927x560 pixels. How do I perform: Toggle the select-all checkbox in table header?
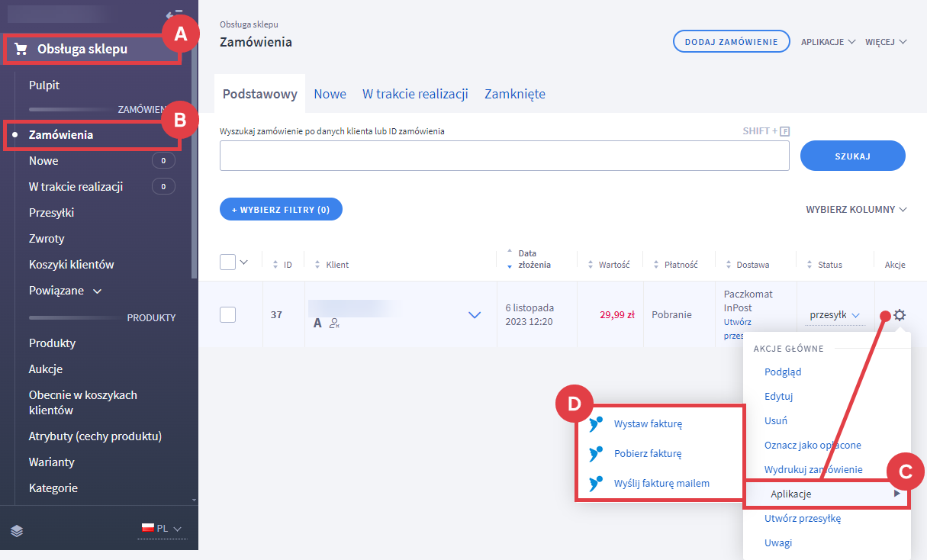pyautogui.click(x=227, y=262)
